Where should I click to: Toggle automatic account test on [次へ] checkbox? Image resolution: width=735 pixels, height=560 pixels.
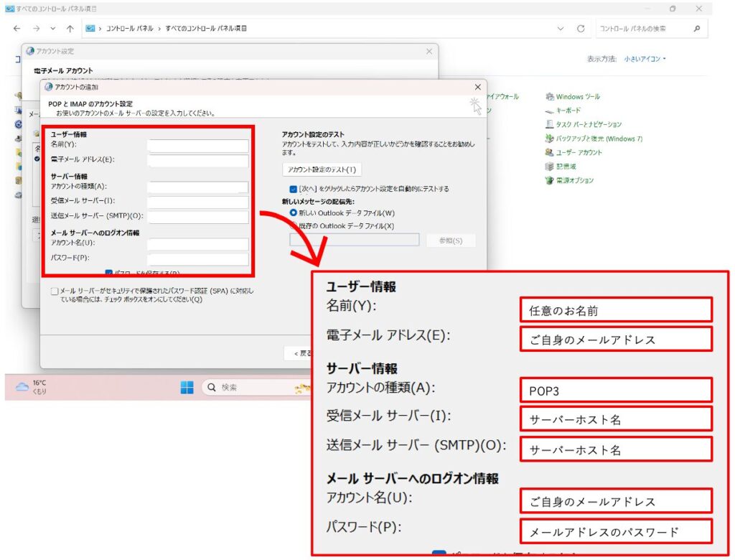pyautogui.click(x=293, y=189)
